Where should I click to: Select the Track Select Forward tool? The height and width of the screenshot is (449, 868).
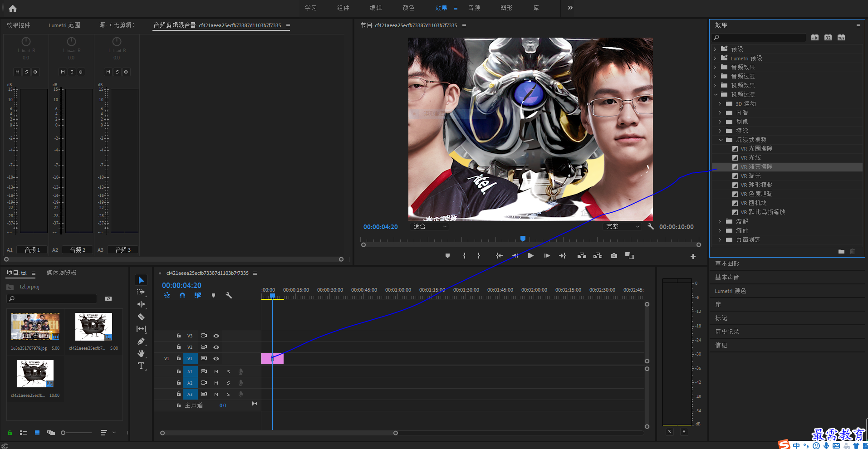click(x=141, y=292)
